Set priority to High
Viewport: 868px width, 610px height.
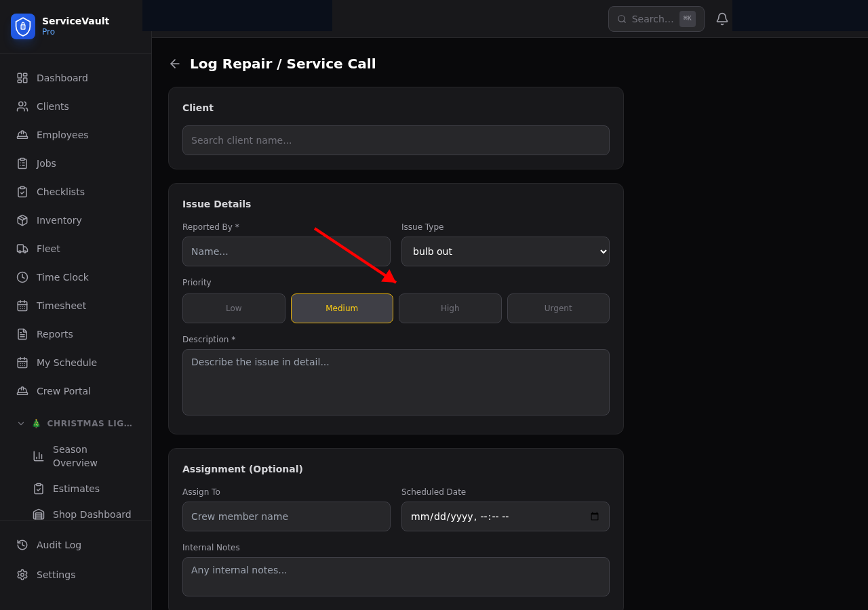[450, 308]
